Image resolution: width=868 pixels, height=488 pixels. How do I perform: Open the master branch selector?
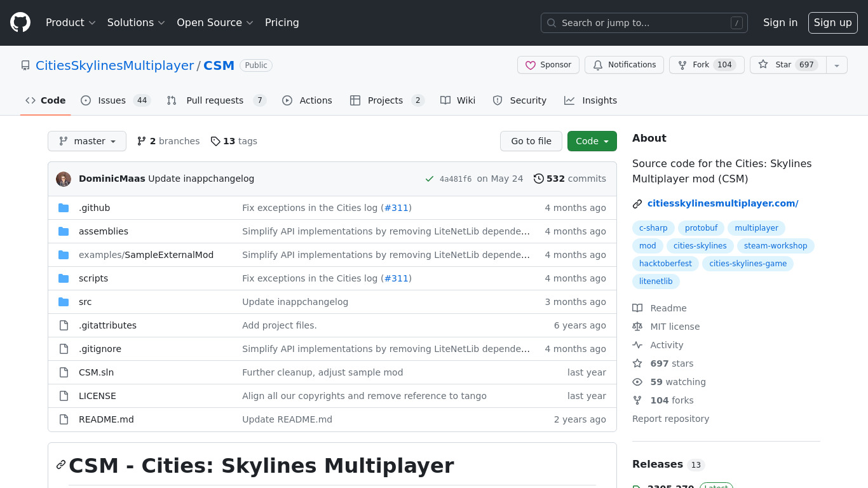click(x=87, y=141)
